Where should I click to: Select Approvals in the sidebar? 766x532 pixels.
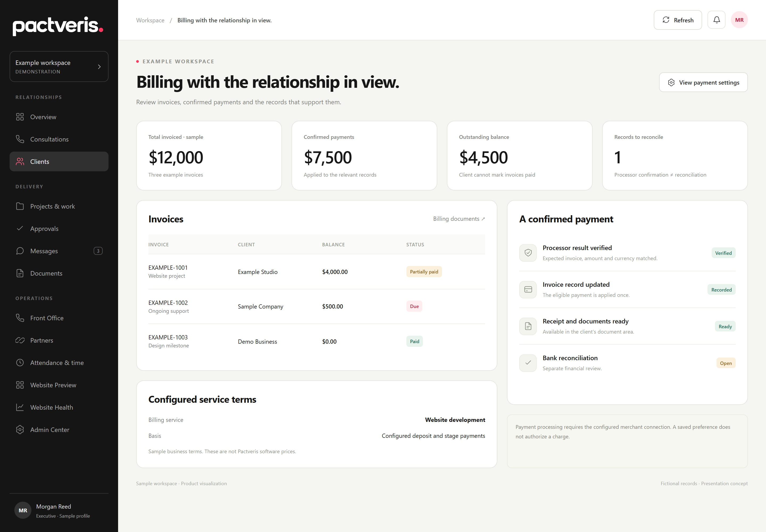pos(59,229)
